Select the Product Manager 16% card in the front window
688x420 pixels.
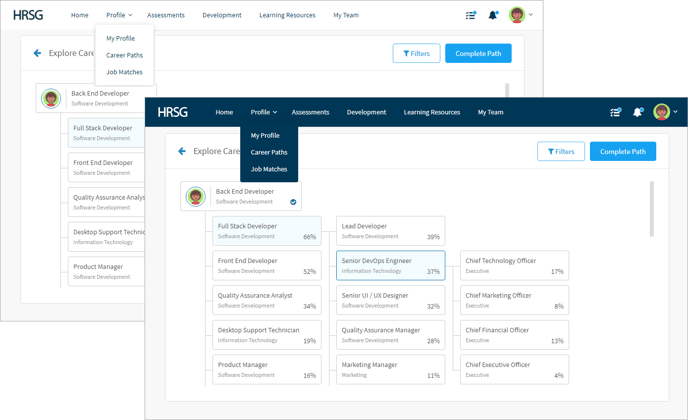(x=267, y=370)
